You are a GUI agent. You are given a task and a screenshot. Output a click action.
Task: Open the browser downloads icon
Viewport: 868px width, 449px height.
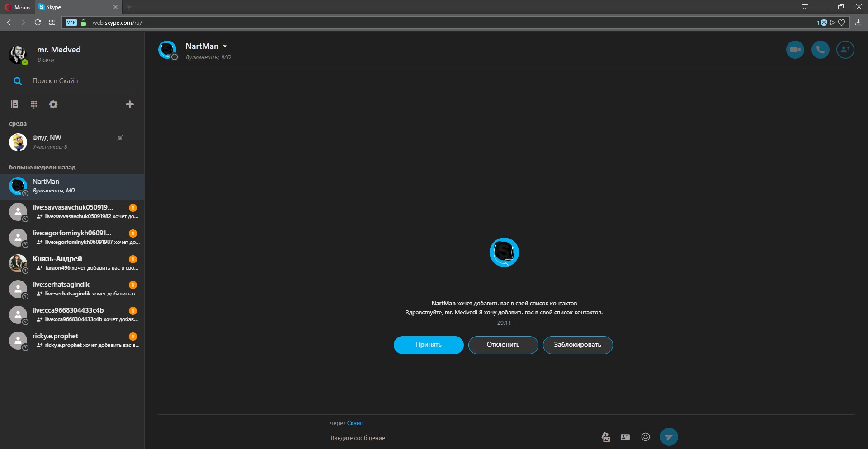[858, 23]
